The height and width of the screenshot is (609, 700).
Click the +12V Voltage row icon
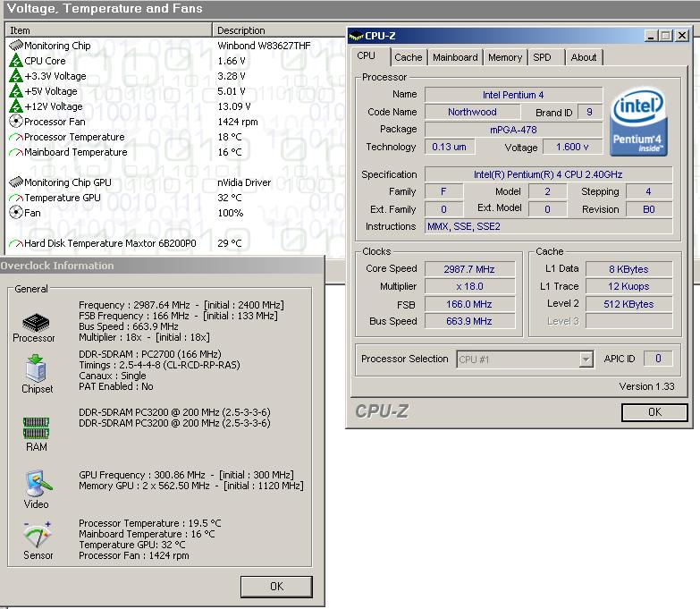(16, 106)
